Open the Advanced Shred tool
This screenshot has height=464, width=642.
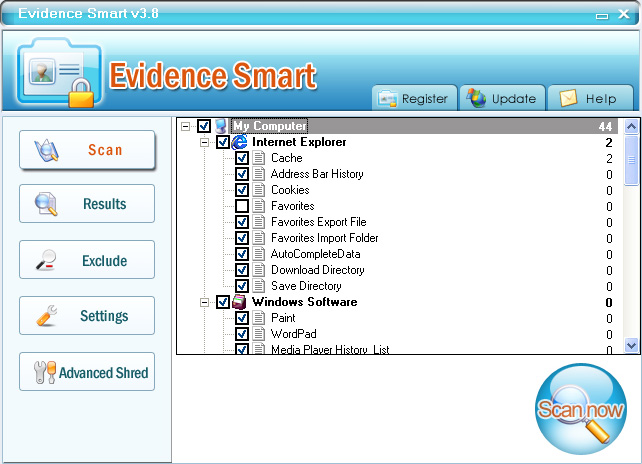point(87,372)
